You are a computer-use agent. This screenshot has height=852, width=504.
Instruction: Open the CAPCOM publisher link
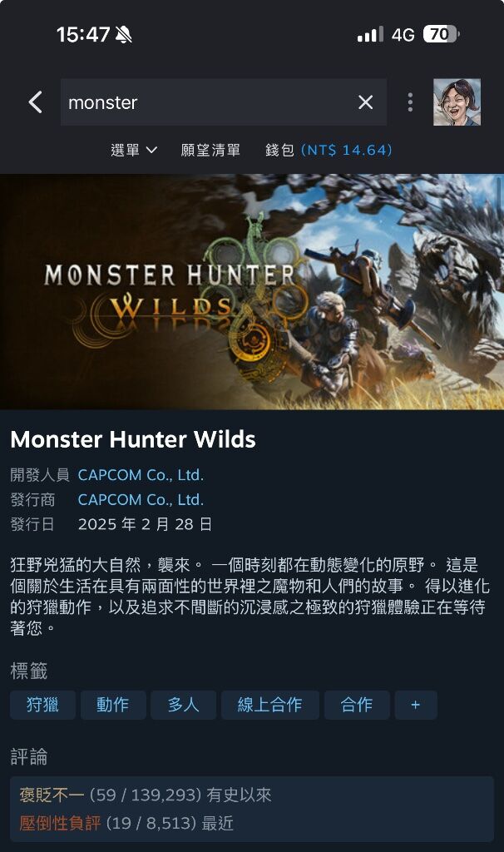(x=141, y=499)
